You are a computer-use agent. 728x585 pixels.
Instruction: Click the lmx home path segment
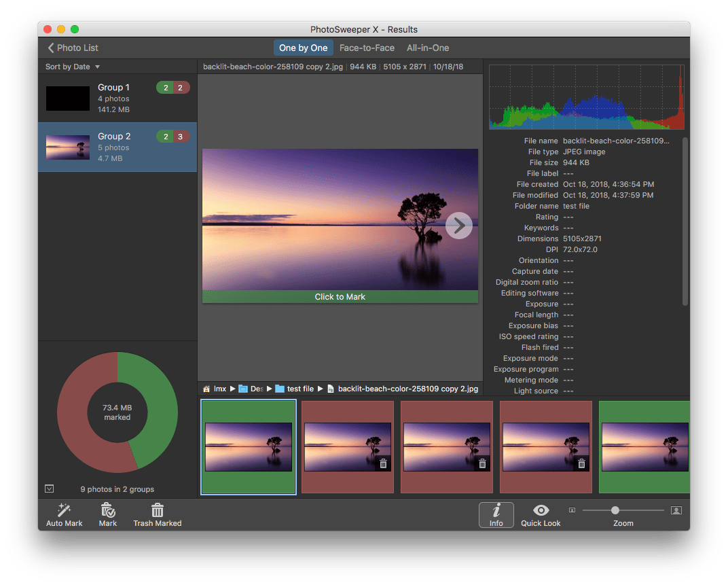coord(219,389)
